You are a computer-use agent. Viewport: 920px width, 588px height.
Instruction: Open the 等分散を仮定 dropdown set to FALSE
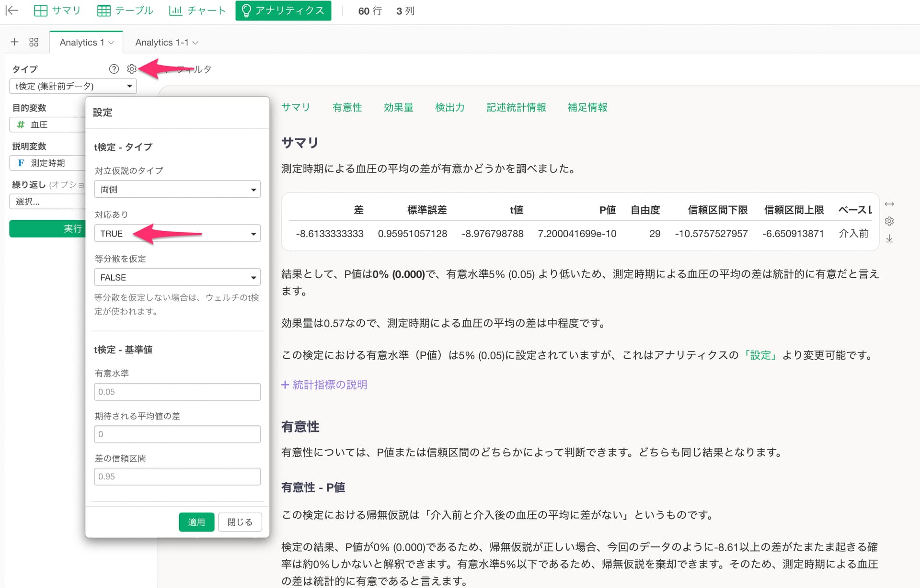[177, 277]
